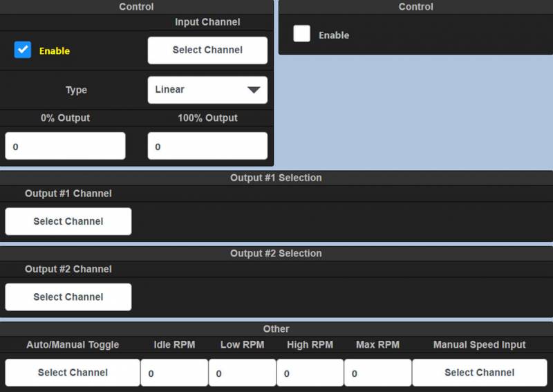Focus the 100% Output value field
Viewport: 553px width, 392px height.
pos(207,147)
